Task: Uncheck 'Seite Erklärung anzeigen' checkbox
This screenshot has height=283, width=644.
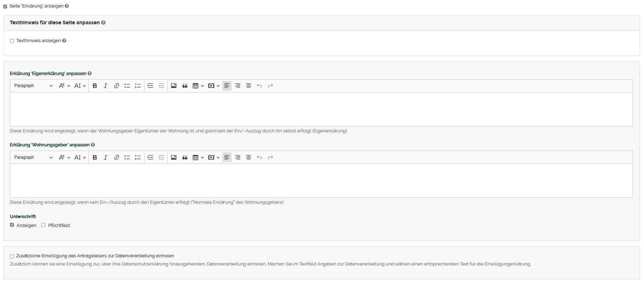Action: pyautogui.click(x=5, y=6)
